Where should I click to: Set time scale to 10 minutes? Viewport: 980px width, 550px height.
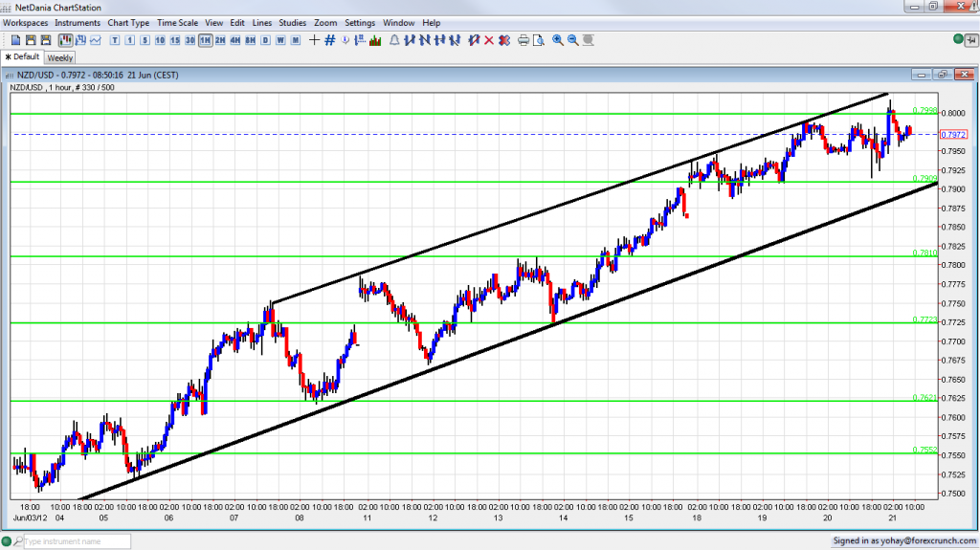(160, 40)
